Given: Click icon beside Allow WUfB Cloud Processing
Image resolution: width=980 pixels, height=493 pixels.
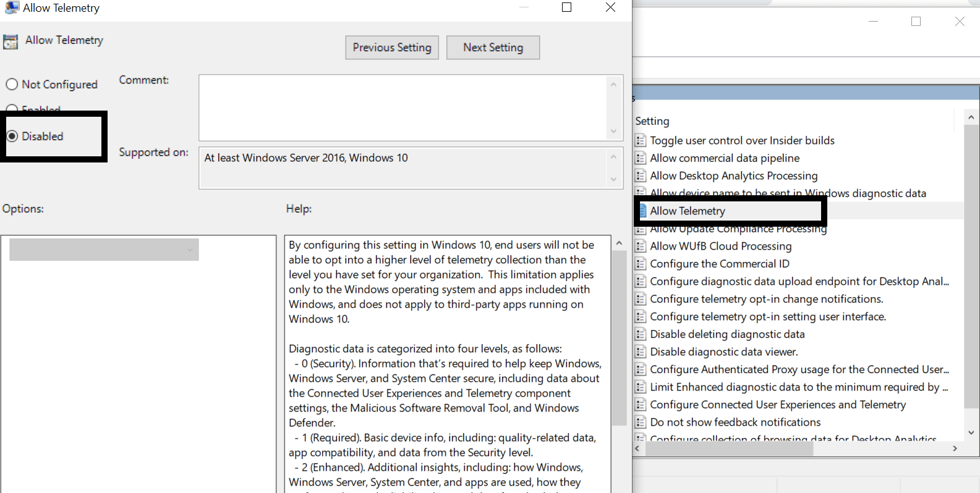Looking at the screenshot, I should 641,247.
